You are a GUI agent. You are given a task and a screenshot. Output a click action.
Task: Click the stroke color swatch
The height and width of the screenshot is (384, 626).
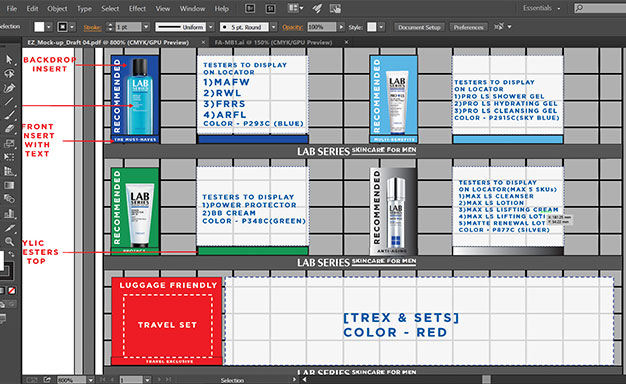click(63, 27)
